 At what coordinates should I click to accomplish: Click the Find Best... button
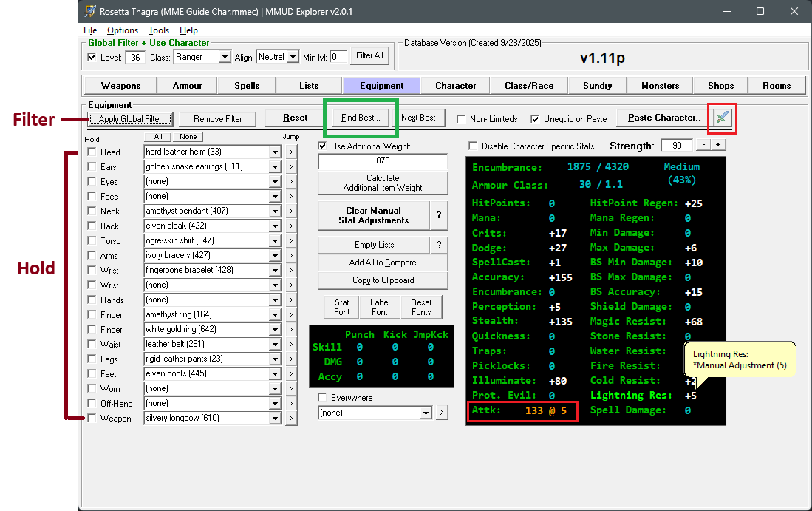[361, 118]
